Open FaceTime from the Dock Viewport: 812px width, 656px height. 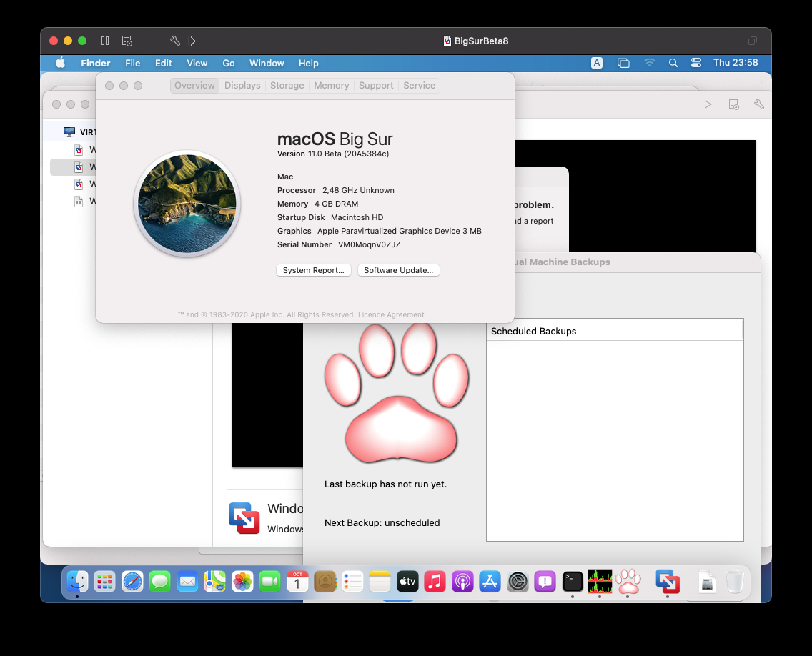[269, 582]
